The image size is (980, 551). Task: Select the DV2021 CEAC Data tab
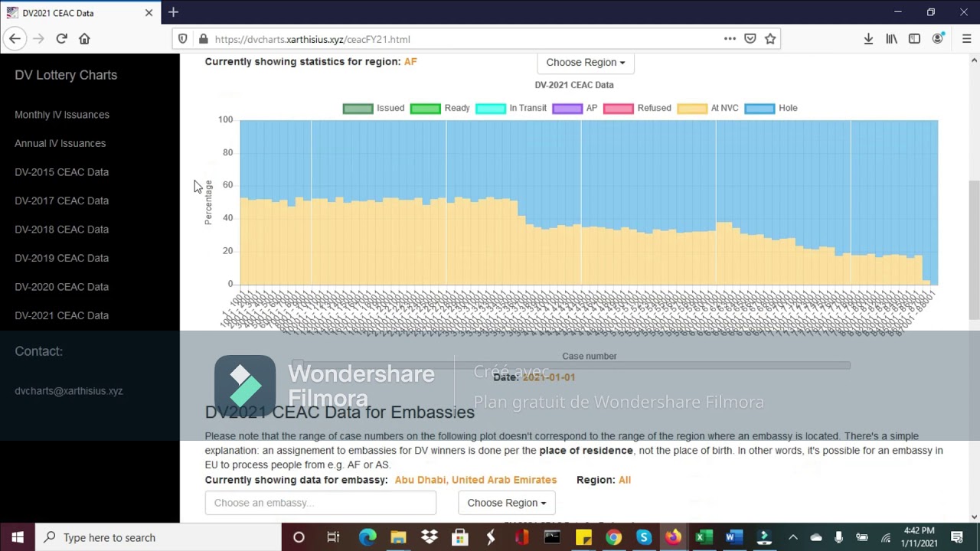(80, 12)
